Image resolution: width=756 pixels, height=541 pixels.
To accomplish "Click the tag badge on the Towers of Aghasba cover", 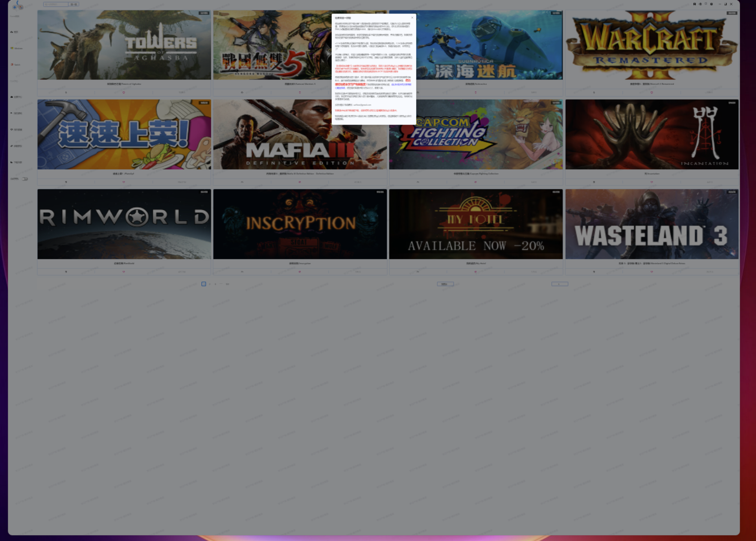I will click(204, 13).
